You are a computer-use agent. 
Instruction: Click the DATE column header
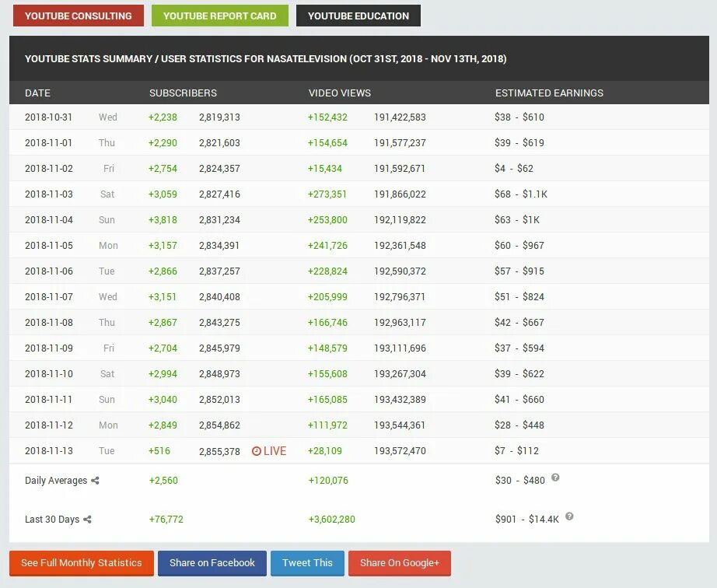pyautogui.click(x=37, y=93)
